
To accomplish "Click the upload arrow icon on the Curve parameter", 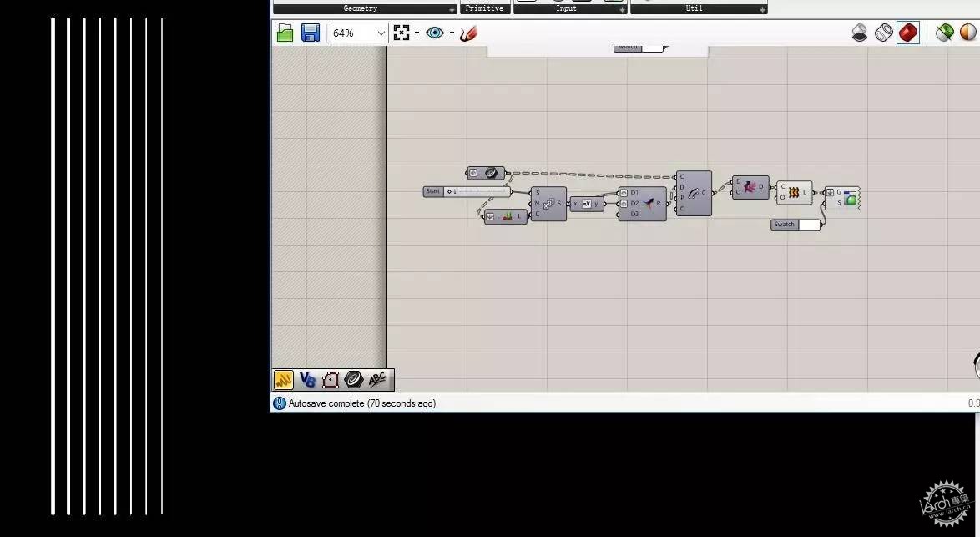I will click(474, 173).
